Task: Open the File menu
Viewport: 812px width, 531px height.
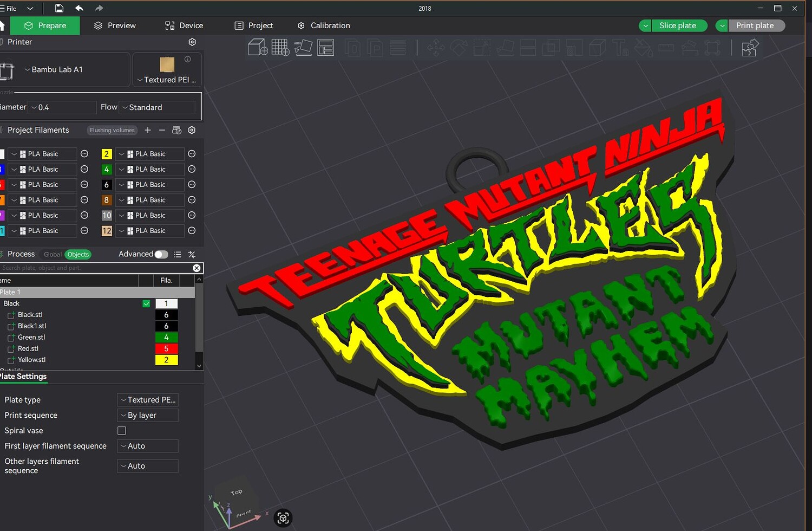Action: 11,8
